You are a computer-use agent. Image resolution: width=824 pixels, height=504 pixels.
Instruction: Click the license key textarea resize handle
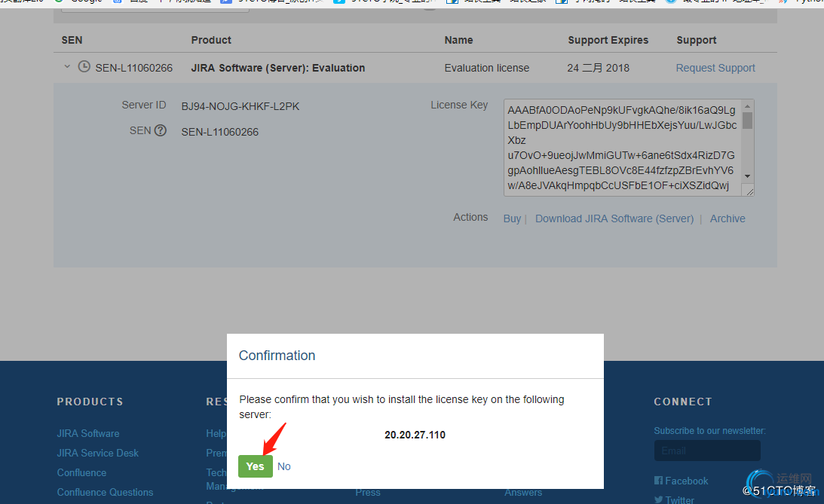point(749,191)
